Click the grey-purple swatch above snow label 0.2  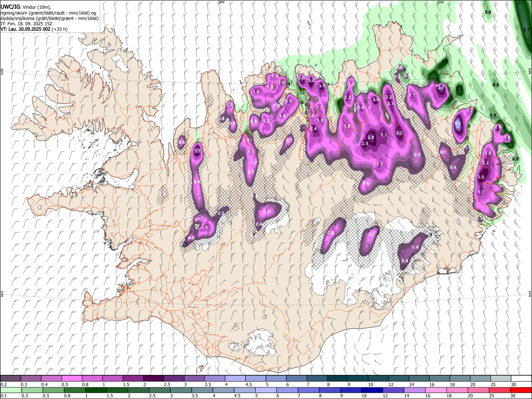11,378
